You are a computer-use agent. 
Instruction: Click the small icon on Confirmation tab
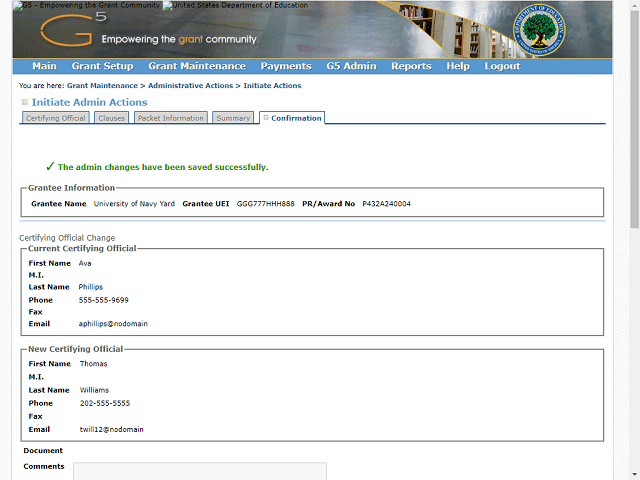pos(266,118)
